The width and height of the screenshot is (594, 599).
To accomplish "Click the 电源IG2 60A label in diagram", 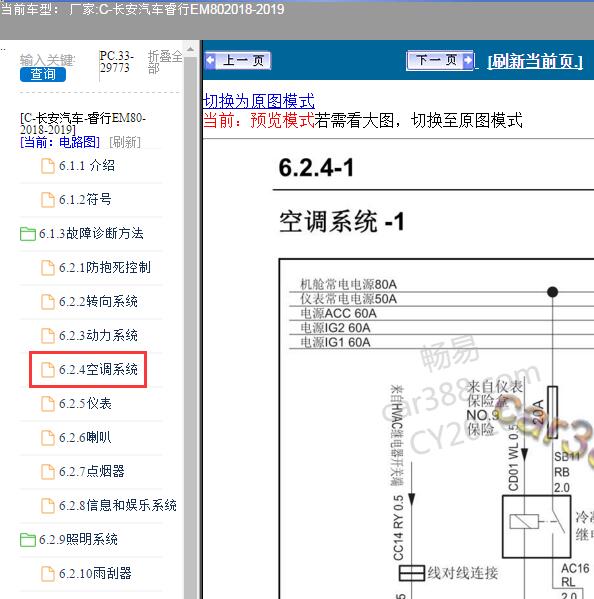I will point(335,328).
